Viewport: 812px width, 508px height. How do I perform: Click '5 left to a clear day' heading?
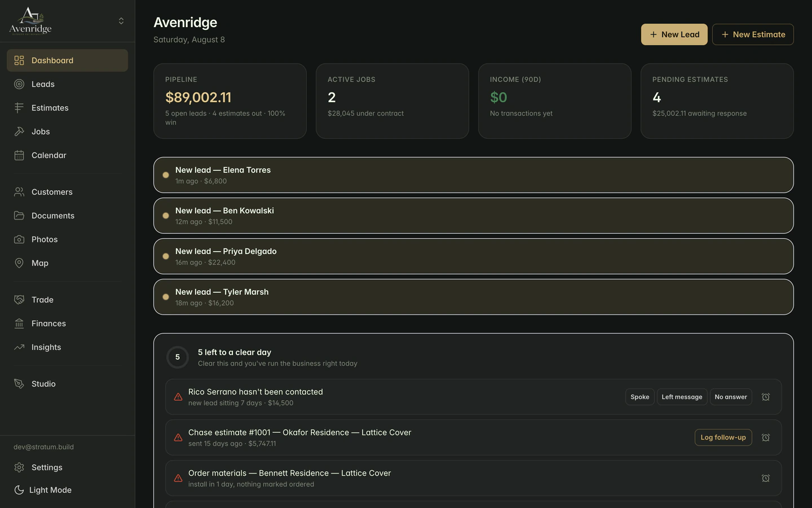[x=235, y=352]
